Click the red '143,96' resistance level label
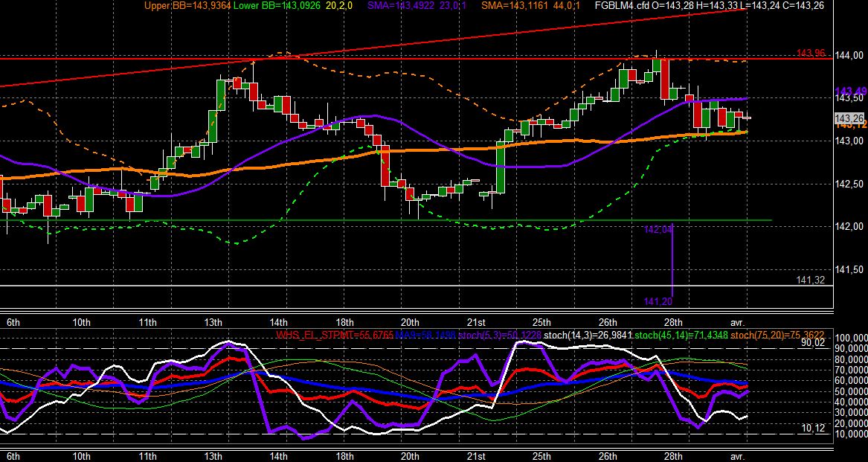 811,53
